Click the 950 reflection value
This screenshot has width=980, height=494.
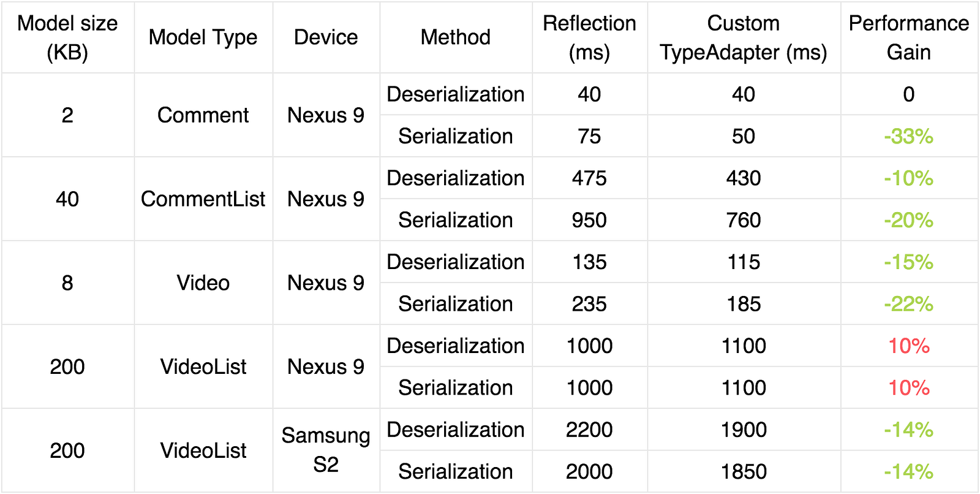click(x=589, y=220)
